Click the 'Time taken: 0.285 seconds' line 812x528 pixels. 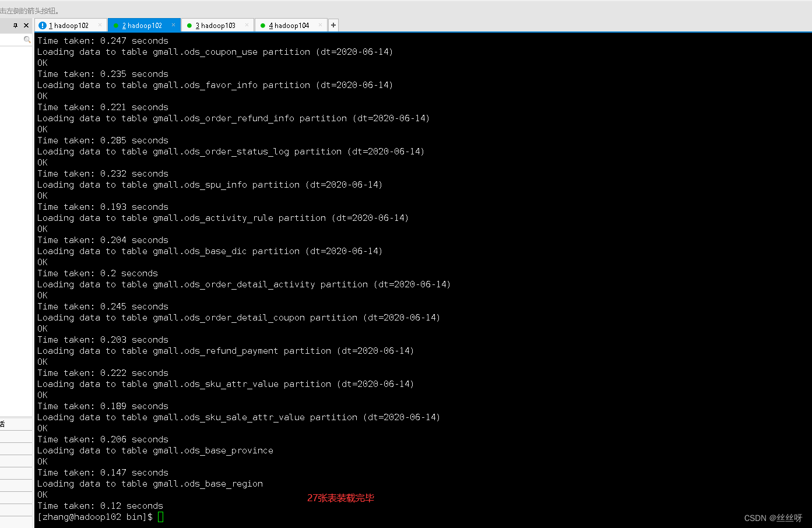click(x=103, y=140)
